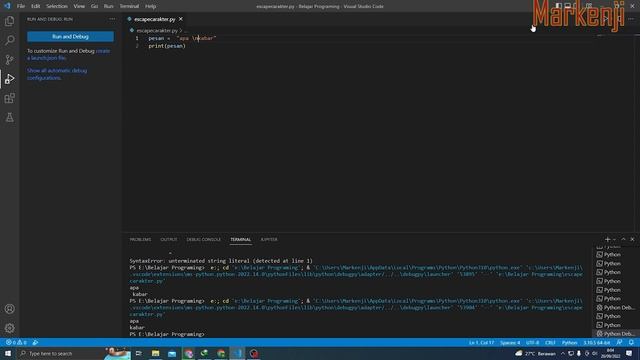Open the Run menu

(108, 6)
